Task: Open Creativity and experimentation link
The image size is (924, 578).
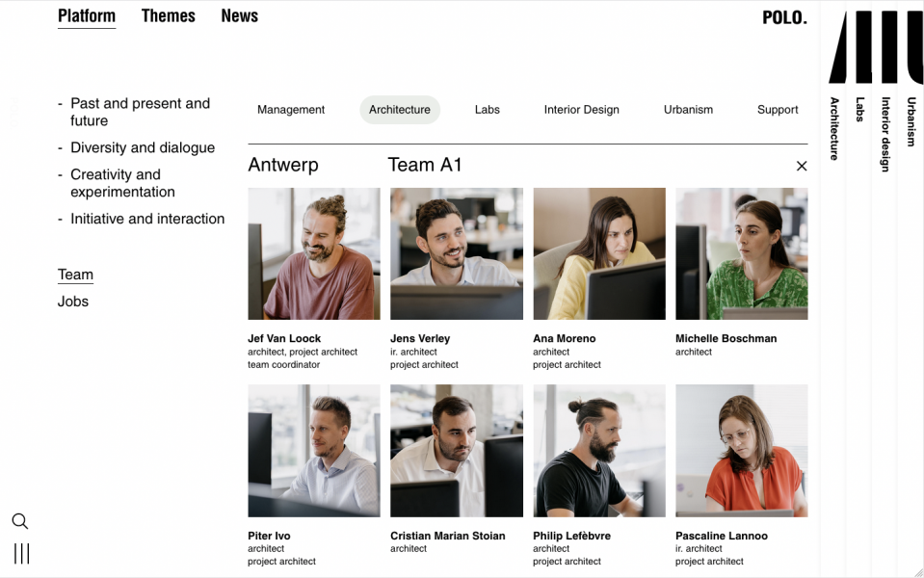Action: 122,183
